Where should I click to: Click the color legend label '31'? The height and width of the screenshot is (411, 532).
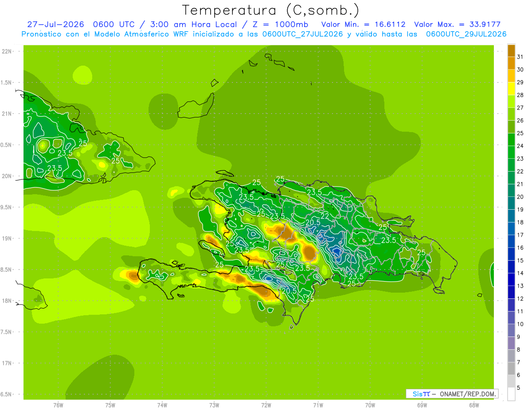coord(520,57)
